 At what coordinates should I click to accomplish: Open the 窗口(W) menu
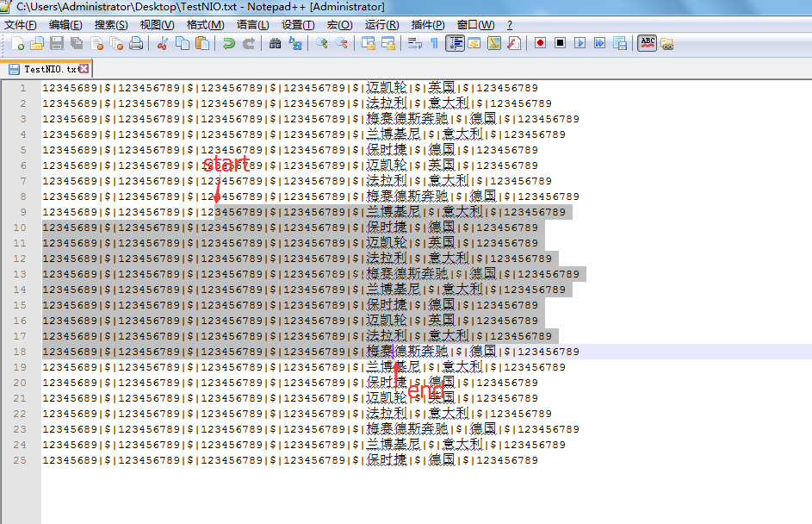coord(475,25)
